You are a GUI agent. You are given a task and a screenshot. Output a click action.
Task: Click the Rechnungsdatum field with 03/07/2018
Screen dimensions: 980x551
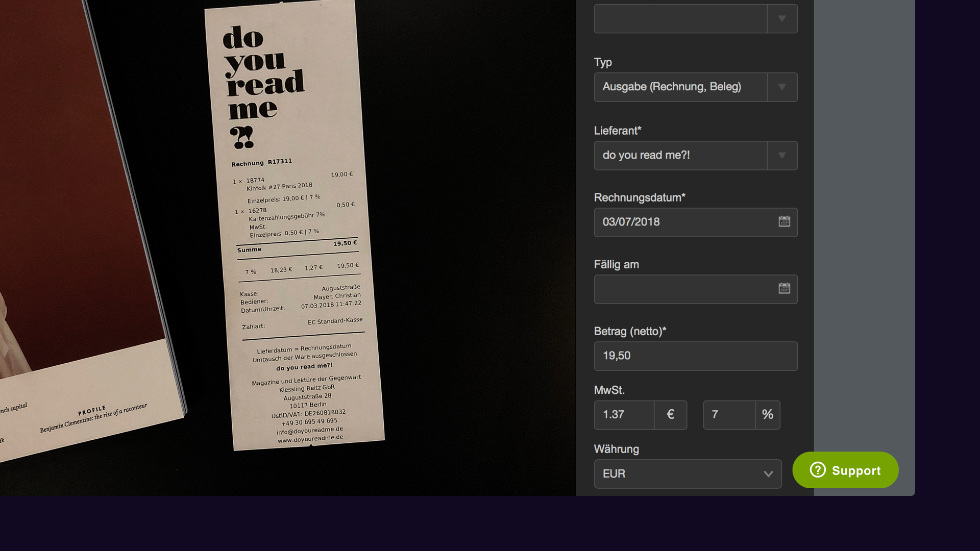pos(696,222)
